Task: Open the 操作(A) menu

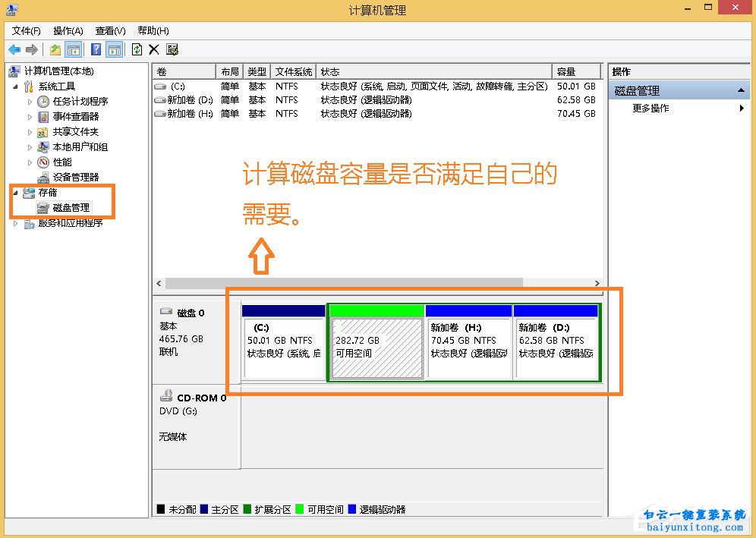Action: coord(67,31)
